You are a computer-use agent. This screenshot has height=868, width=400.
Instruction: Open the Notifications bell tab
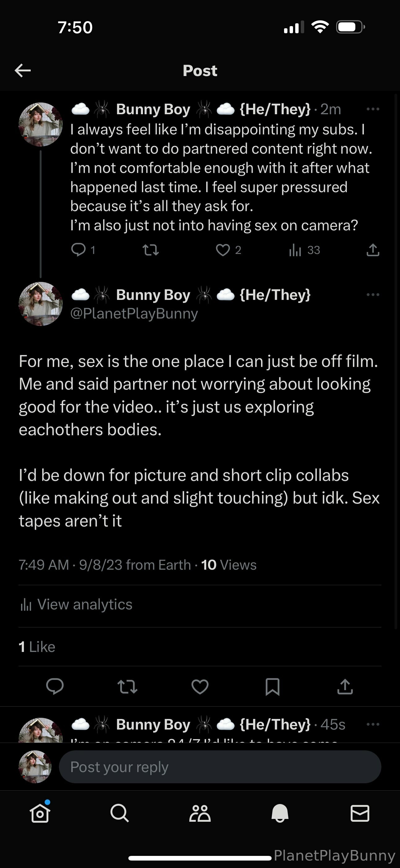pos(280,813)
